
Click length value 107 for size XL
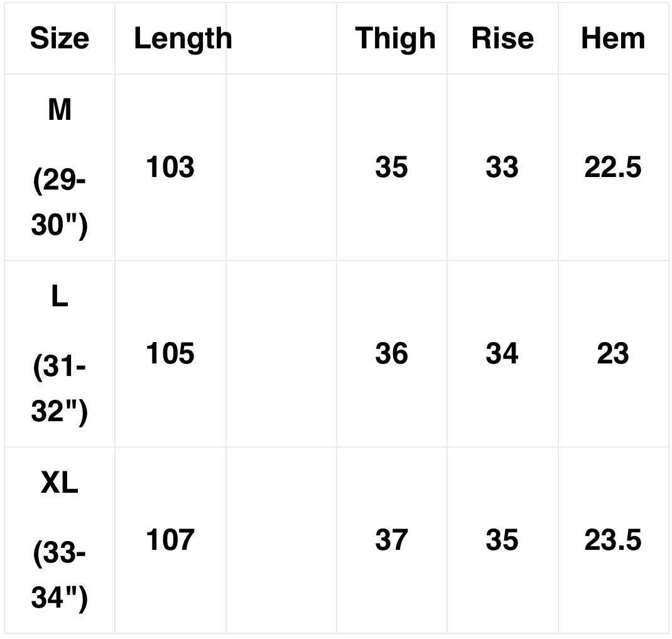coord(170,540)
